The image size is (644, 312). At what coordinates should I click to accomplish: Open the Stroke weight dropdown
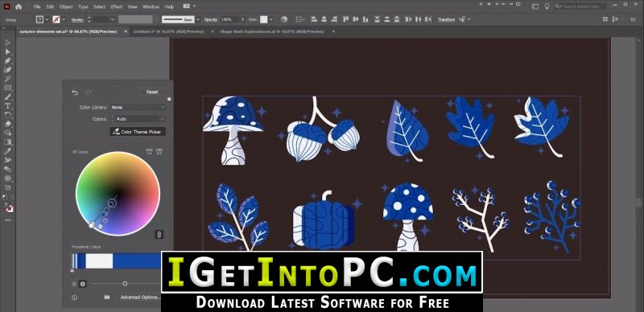pos(113,19)
